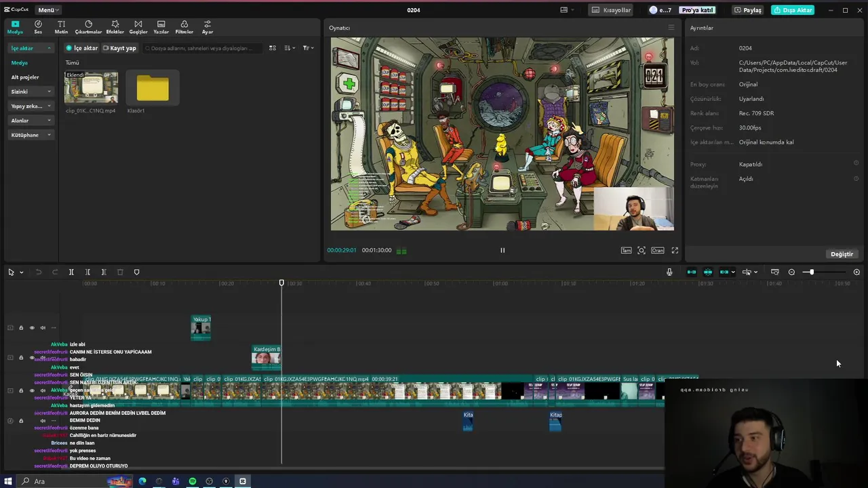Click the redo arrow in timeline toolbar
The height and width of the screenshot is (488, 868).
tap(55, 272)
